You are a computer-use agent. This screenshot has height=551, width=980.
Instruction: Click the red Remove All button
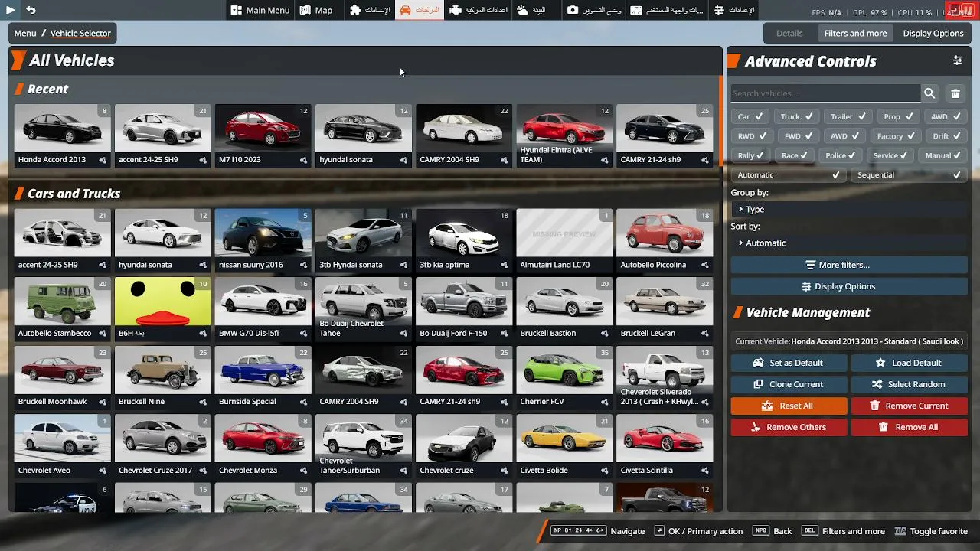pyautogui.click(x=910, y=427)
